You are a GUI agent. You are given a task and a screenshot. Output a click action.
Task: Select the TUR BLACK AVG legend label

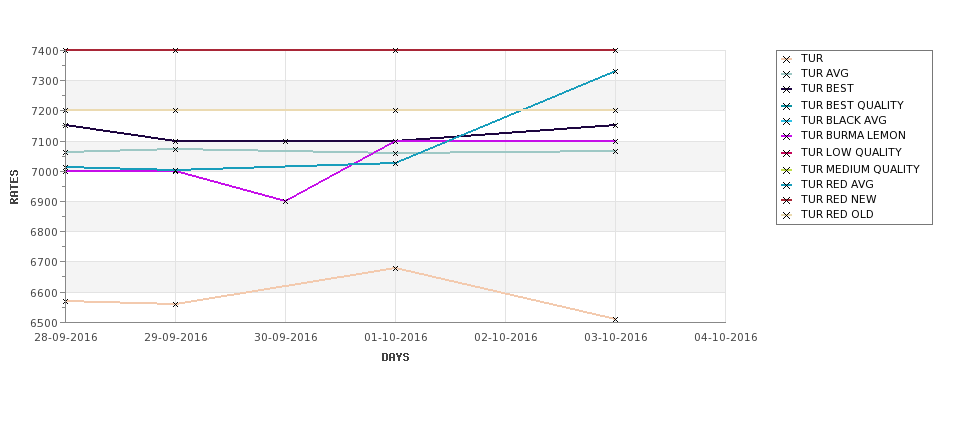pyautogui.click(x=843, y=121)
